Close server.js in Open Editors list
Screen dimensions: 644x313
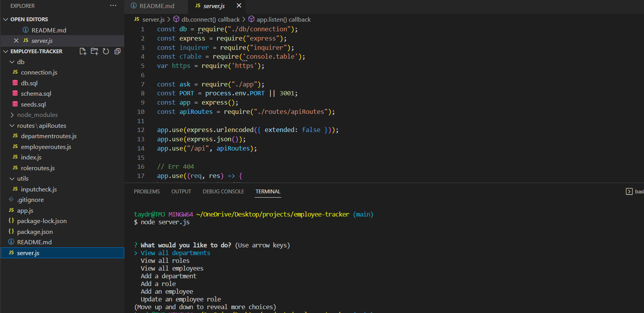pos(16,41)
